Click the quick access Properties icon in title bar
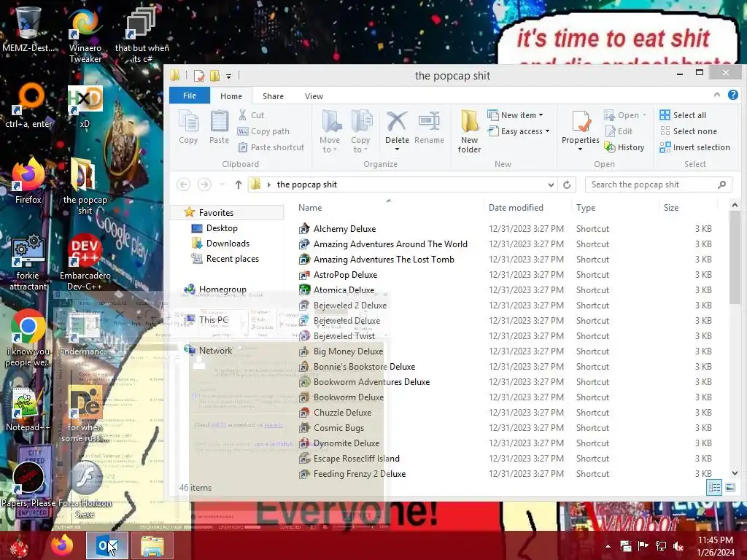Image resolution: width=747 pixels, height=560 pixels. pyautogui.click(x=199, y=76)
